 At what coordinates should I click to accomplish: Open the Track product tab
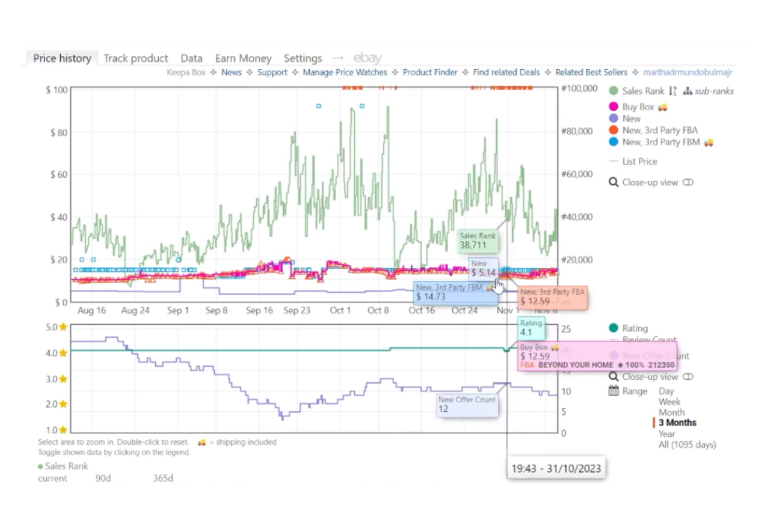(x=136, y=58)
